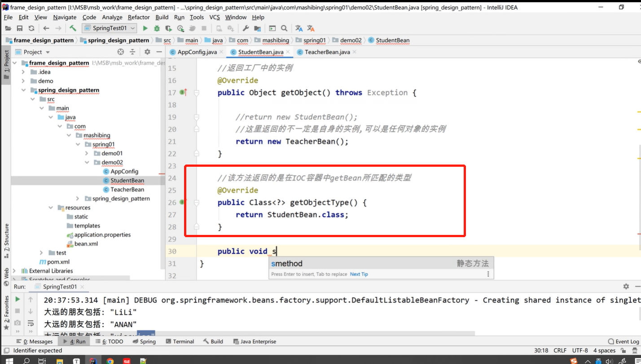Viewport: 641px width, 364px height.
Task: Expand External Libraries node
Action: click(x=14, y=271)
